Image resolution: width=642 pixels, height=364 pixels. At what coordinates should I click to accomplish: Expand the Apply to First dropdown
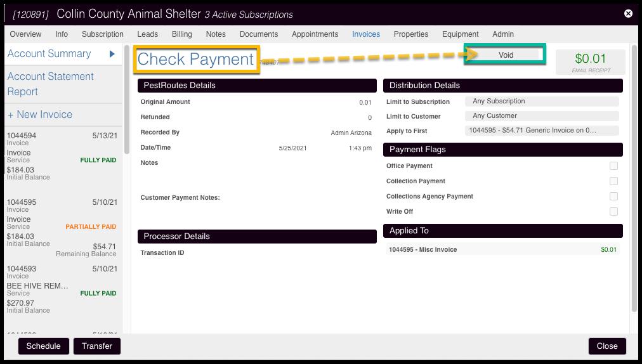541,131
